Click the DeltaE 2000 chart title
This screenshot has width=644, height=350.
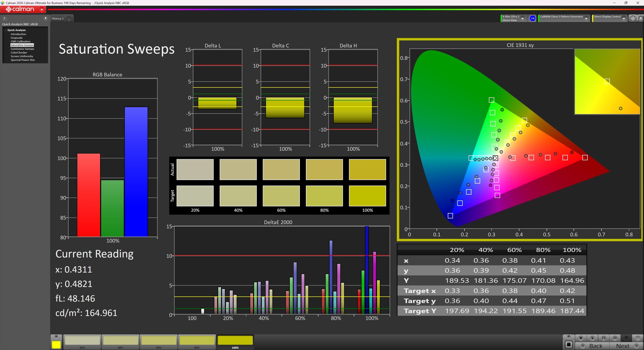278,222
